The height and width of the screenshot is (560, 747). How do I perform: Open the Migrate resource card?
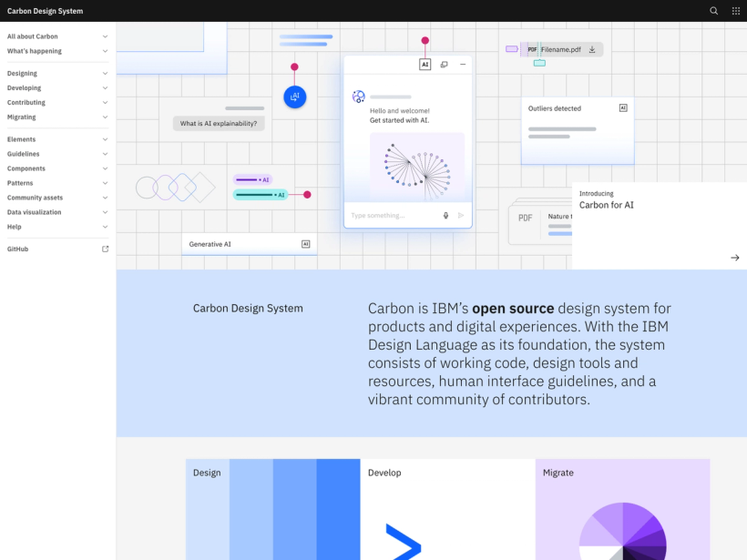[x=623, y=510]
